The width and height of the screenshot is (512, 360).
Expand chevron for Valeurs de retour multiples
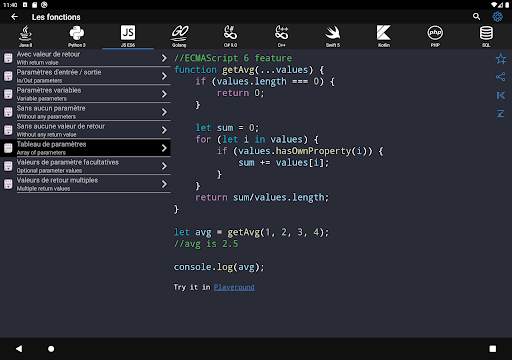point(164,184)
